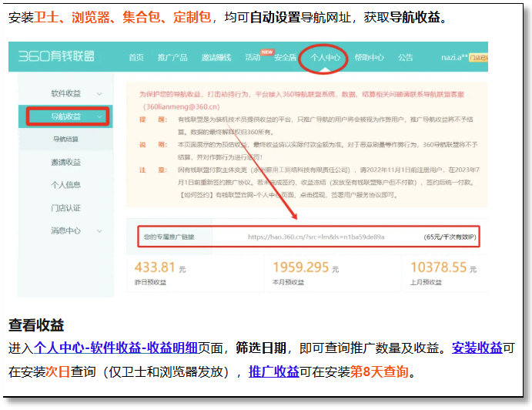Open 个人信息 in the sidebar

tap(65, 185)
